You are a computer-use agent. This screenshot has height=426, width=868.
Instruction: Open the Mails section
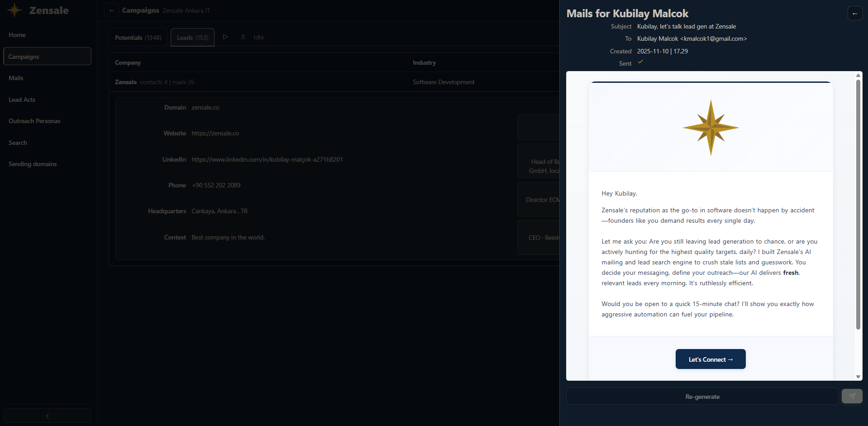point(47,78)
